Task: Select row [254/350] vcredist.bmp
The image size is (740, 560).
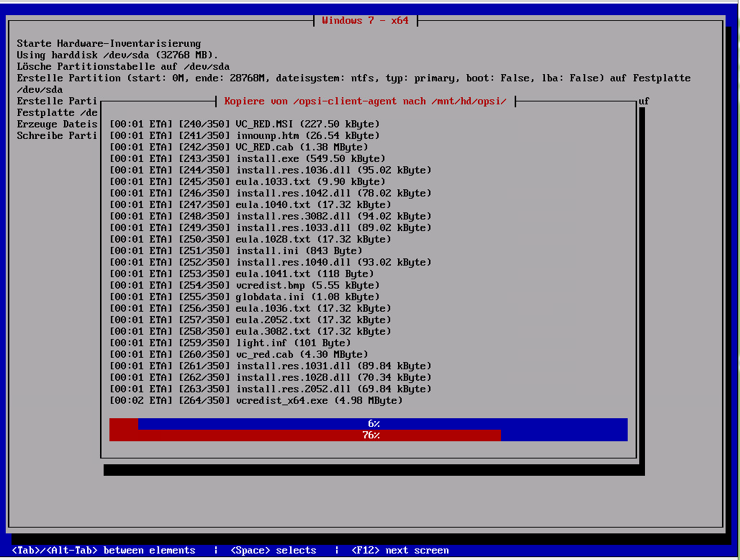Action: 245,286
